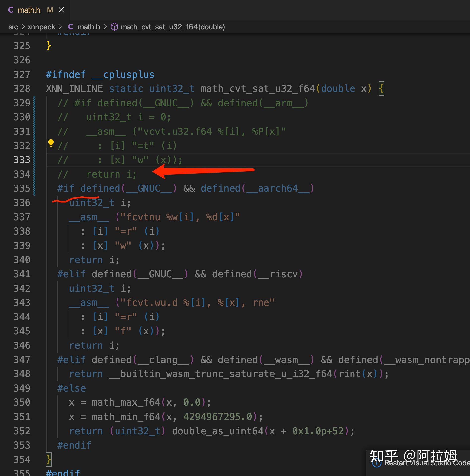Click line number 340 in the gutter

(x=22, y=260)
